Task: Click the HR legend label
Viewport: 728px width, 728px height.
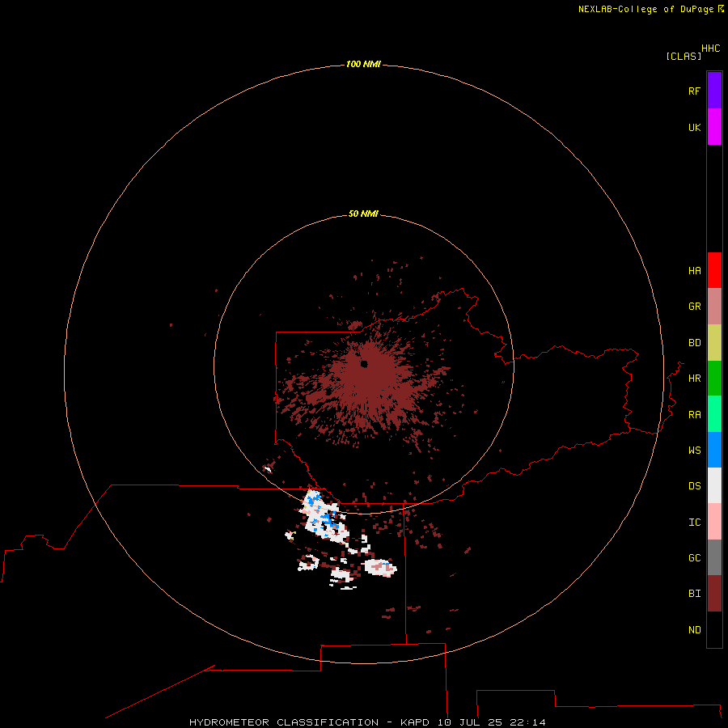Action: pyautogui.click(x=694, y=379)
